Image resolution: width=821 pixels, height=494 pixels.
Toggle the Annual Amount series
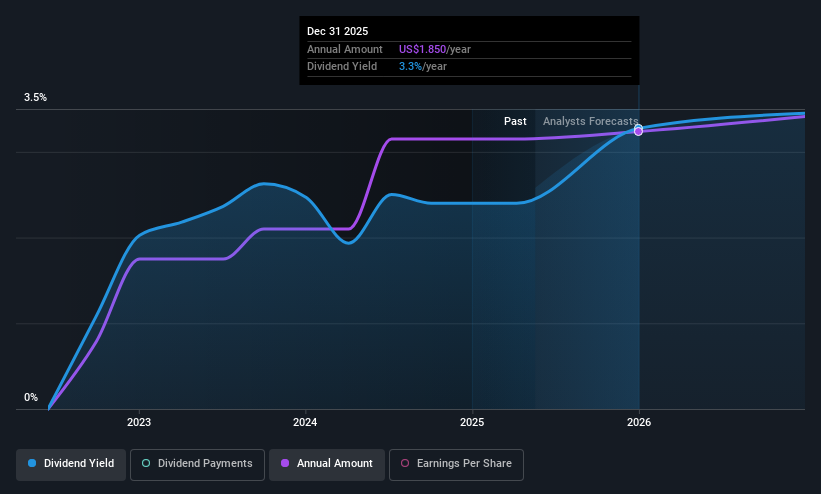pos(327,464)
